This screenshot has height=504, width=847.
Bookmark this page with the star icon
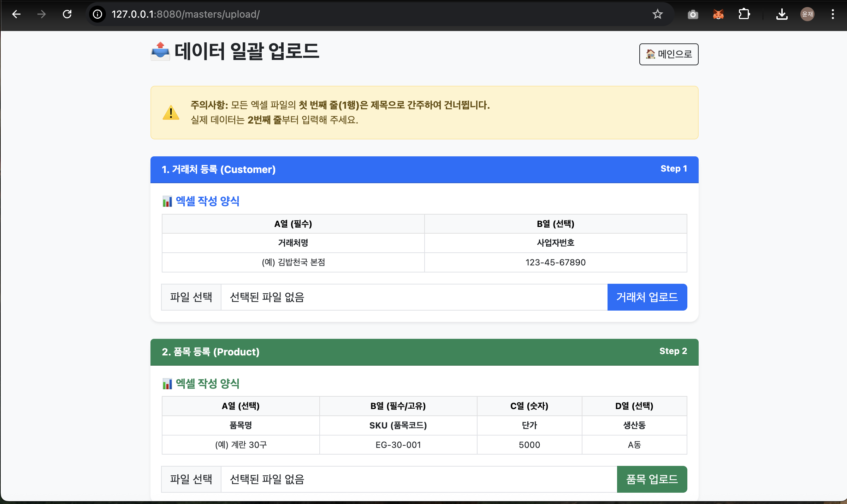(x=657, y=14)
